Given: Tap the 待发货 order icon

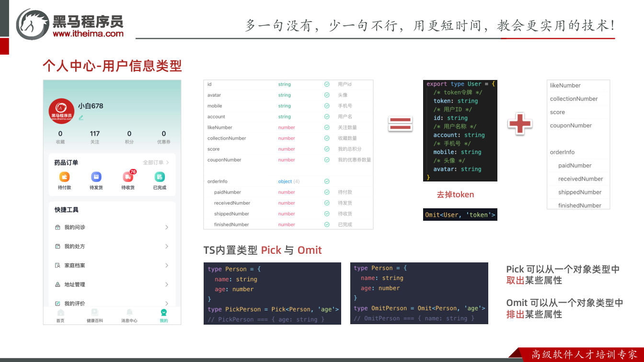Looking at the screenshot, I should 96,177.
